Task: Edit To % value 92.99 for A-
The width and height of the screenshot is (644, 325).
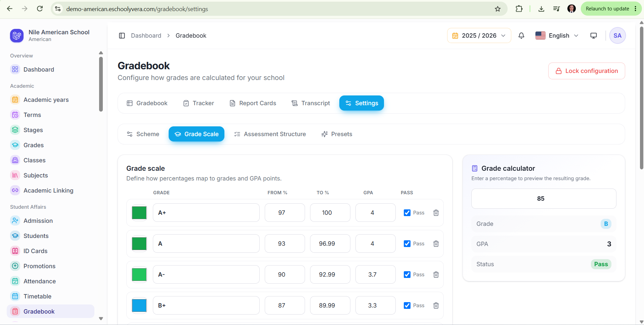Action: coord(330,275)
